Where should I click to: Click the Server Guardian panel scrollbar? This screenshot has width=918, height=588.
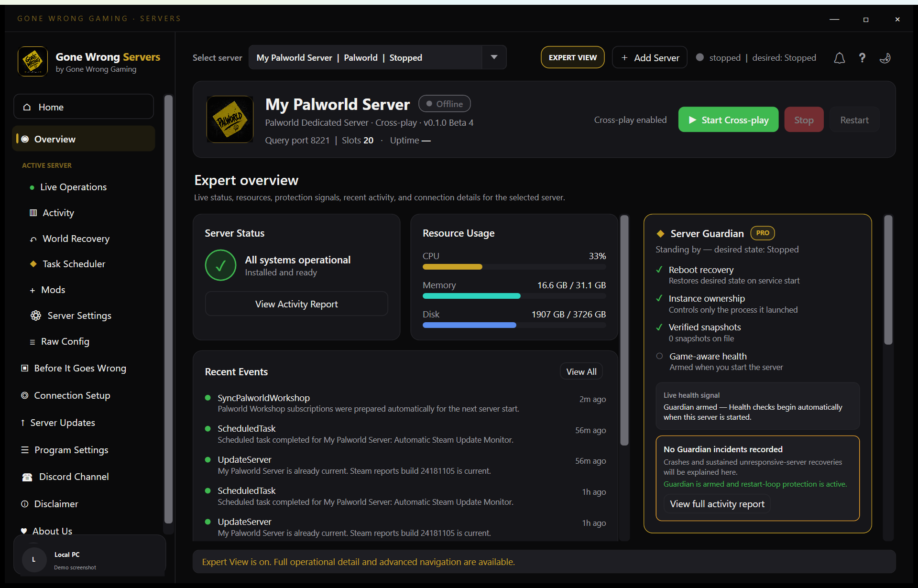click(x=888, y=280)
